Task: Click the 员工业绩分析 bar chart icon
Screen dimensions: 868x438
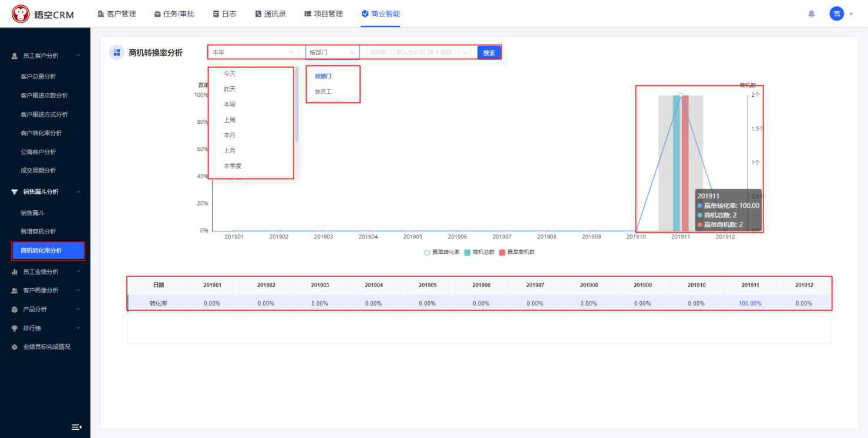Action: 15,272
